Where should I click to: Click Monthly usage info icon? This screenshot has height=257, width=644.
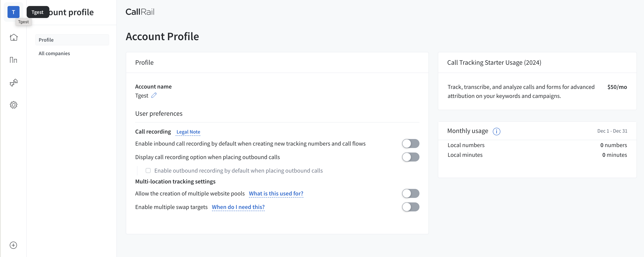coord(496,131)
